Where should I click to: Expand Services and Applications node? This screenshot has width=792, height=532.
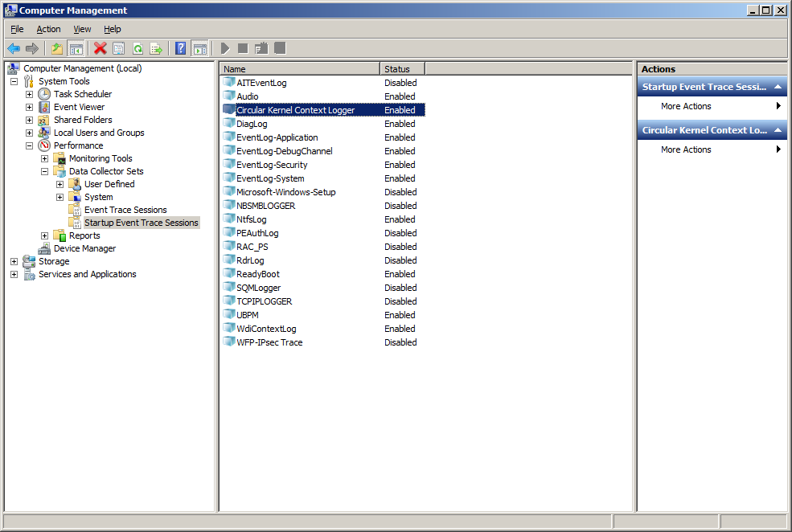click(14, 274)
